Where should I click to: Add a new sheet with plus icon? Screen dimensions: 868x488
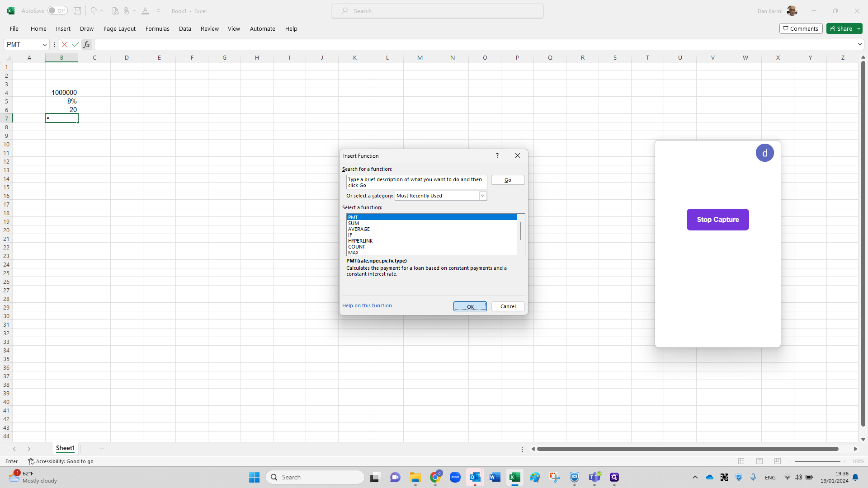point(102,449)
